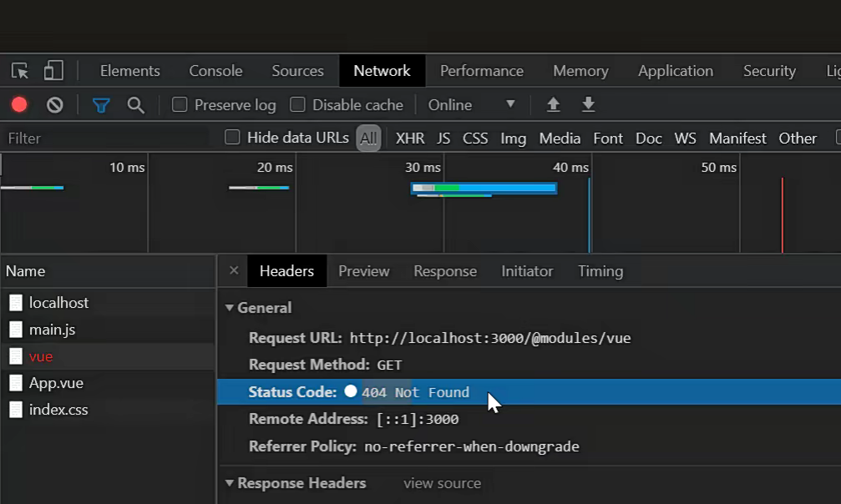Collapse the General section
The height and width of the screenshot is (504, 841).
point(230,308)
